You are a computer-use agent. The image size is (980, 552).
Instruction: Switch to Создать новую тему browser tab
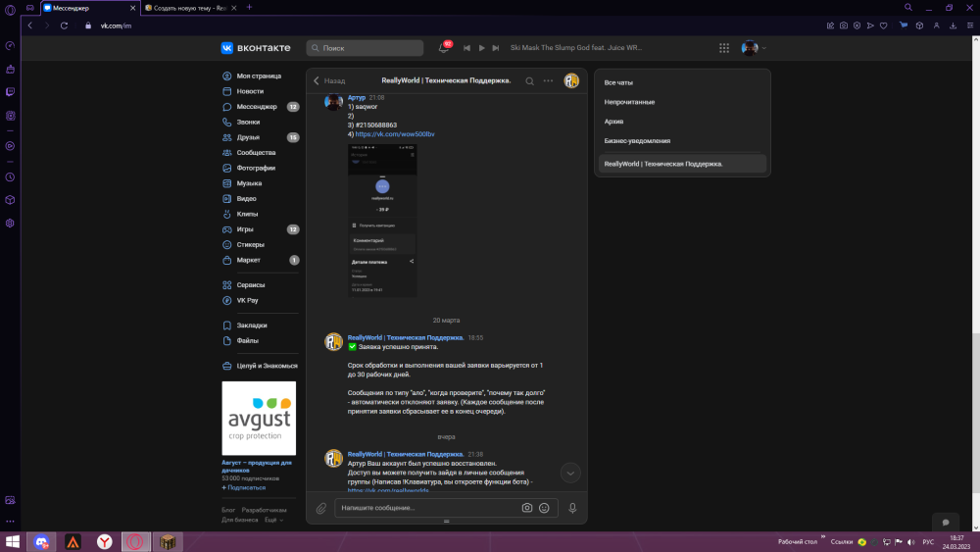tap(191, 8)
